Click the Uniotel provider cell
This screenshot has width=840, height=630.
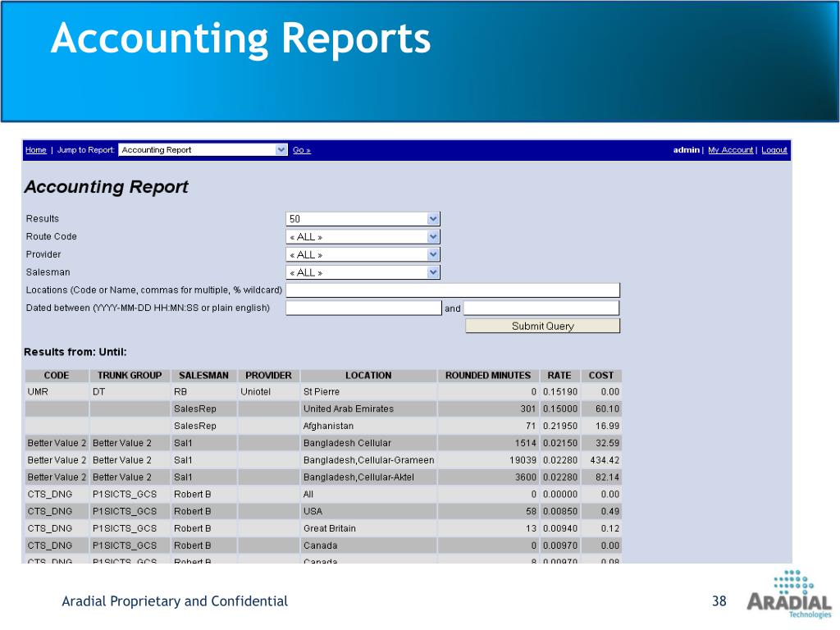[x=268, y=391]
